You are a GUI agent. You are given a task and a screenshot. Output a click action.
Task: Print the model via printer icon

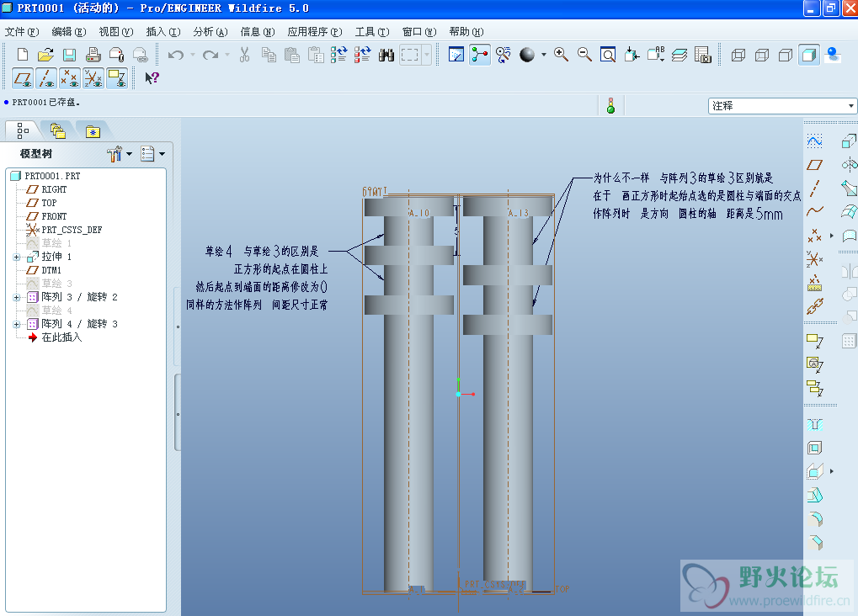pyautogui.click(x=93, y=55)
